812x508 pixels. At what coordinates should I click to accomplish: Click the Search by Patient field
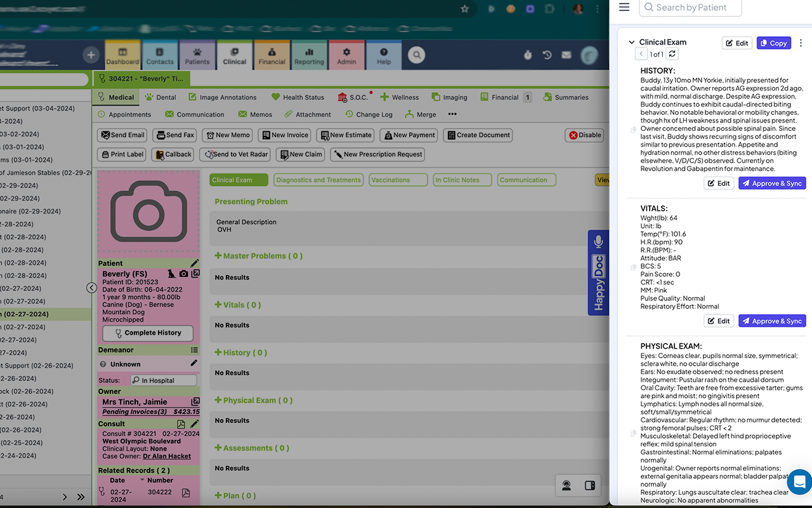click(690, 8)
